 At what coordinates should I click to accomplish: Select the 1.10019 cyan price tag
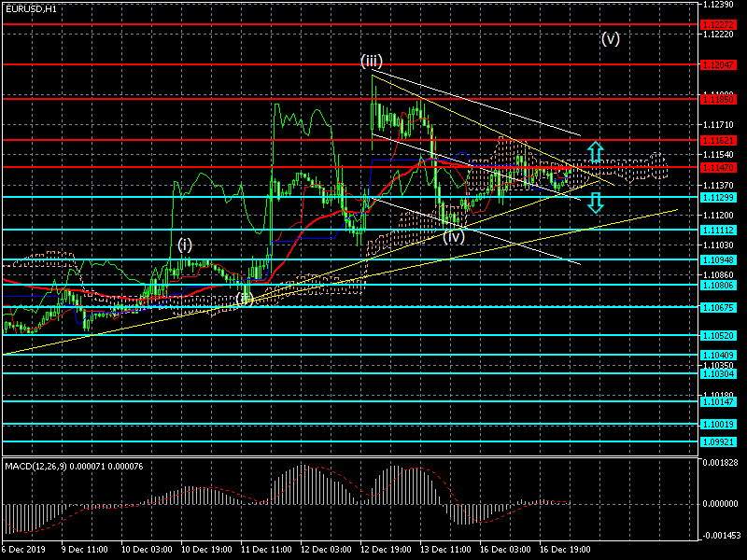(718, 425)
